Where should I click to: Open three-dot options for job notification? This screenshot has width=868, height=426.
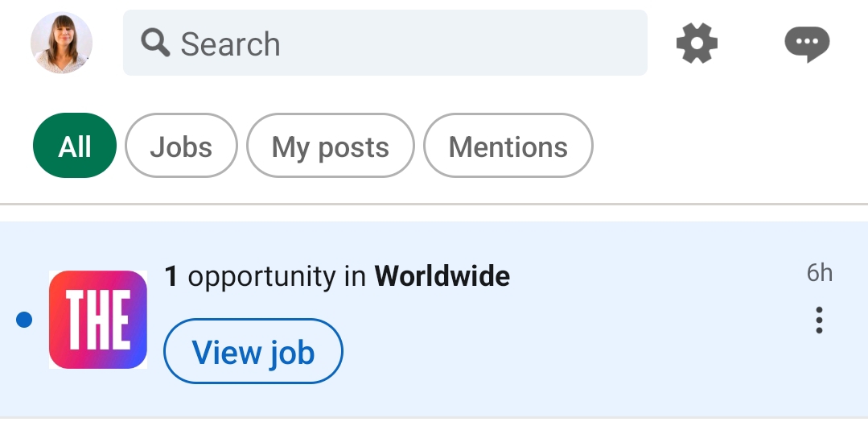(819, 320)
